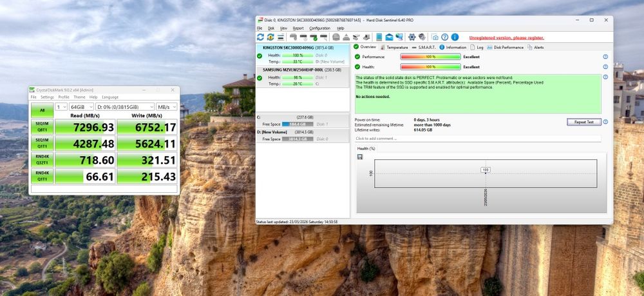Click the KINGSTON Temp 33 °C bar

[x=298, y=62]
